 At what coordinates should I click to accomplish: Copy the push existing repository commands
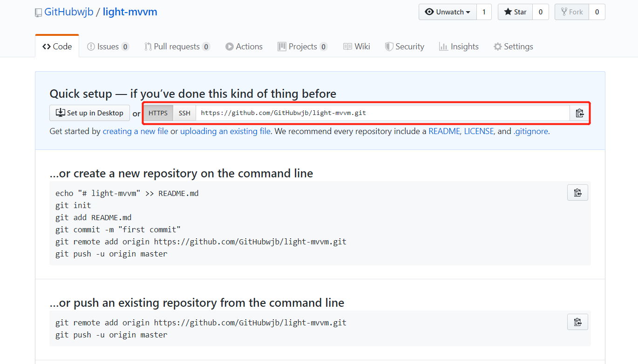coord(577,322)
